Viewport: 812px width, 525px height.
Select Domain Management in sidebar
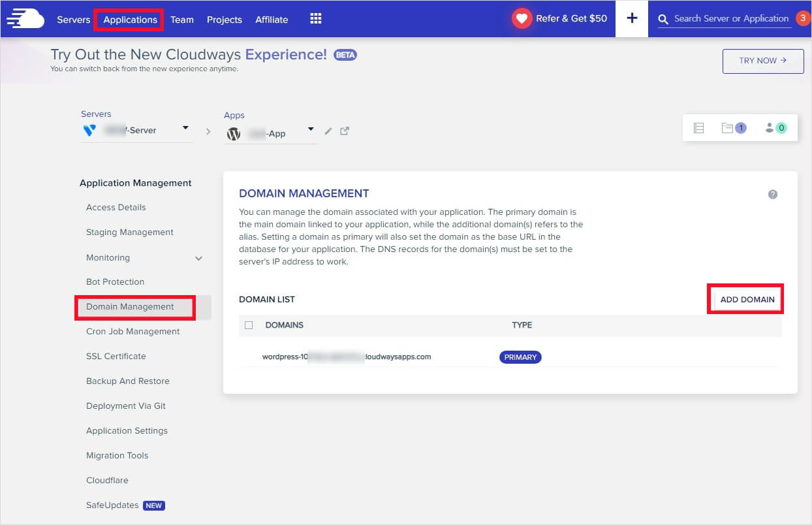130,307
